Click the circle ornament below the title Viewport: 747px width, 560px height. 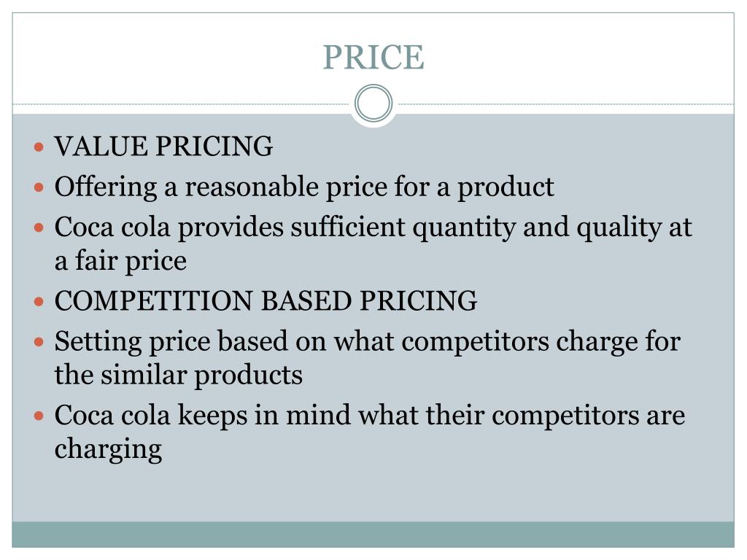click(x=373, y=104)
